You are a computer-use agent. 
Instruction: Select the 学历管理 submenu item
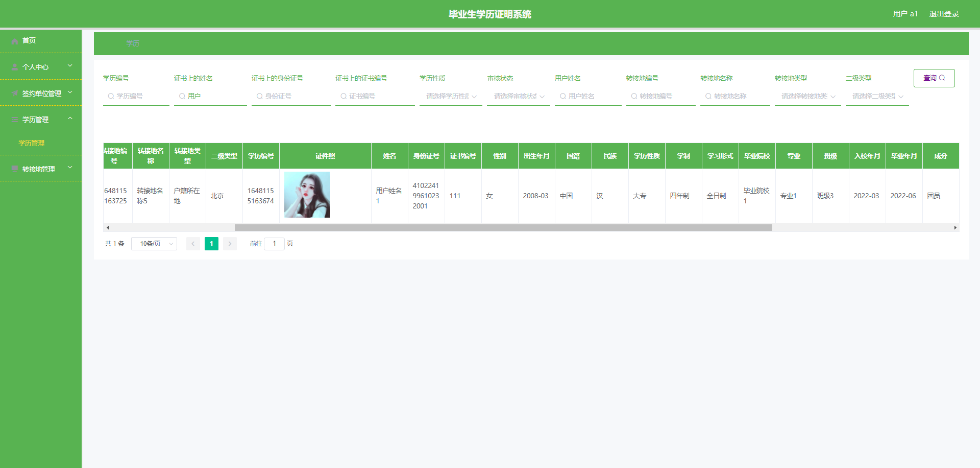32,143
